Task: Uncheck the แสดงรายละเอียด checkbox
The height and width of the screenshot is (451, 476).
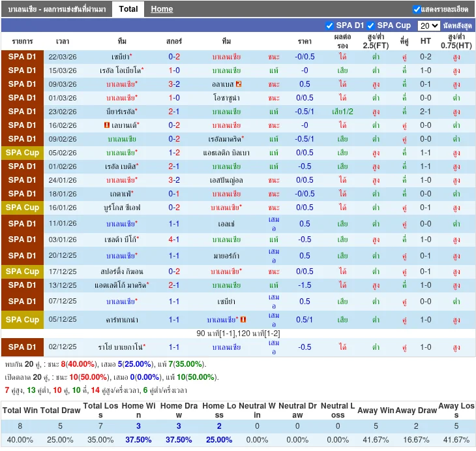Action: coord(417,9)
